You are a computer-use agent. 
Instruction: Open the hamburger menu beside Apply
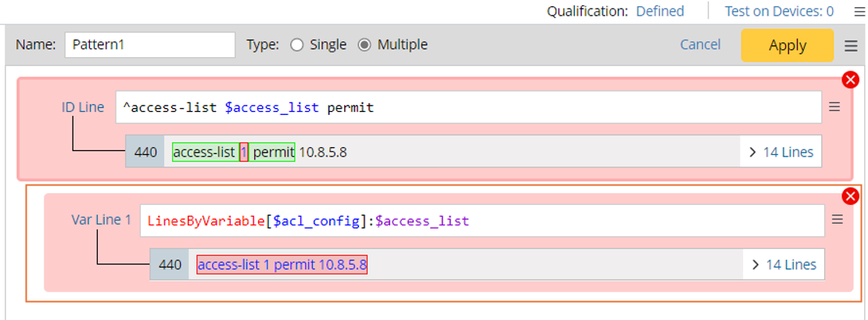(851, 45)
